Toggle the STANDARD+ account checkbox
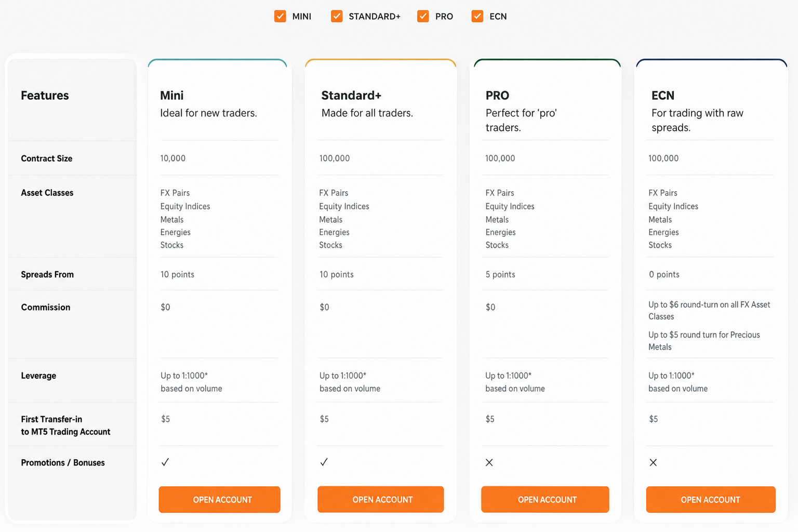 click(x=337, y=16)
